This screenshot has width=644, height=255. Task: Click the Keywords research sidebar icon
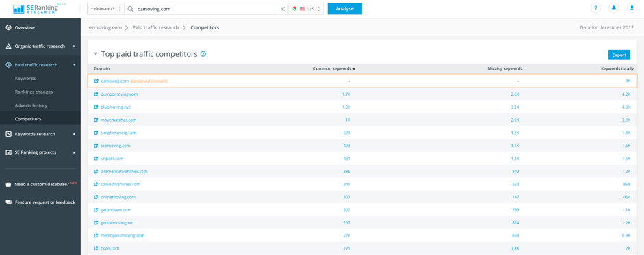pos(8,134)
